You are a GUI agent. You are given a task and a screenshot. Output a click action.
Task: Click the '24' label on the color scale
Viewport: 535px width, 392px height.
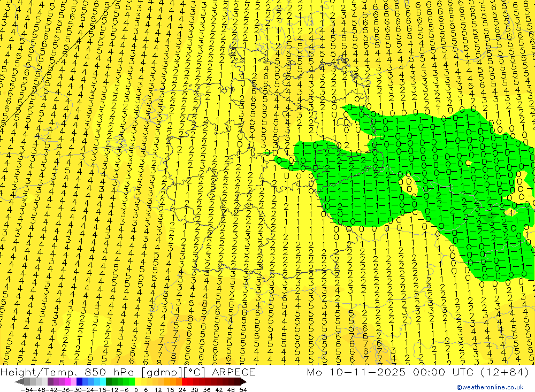[x=182, y=390]
